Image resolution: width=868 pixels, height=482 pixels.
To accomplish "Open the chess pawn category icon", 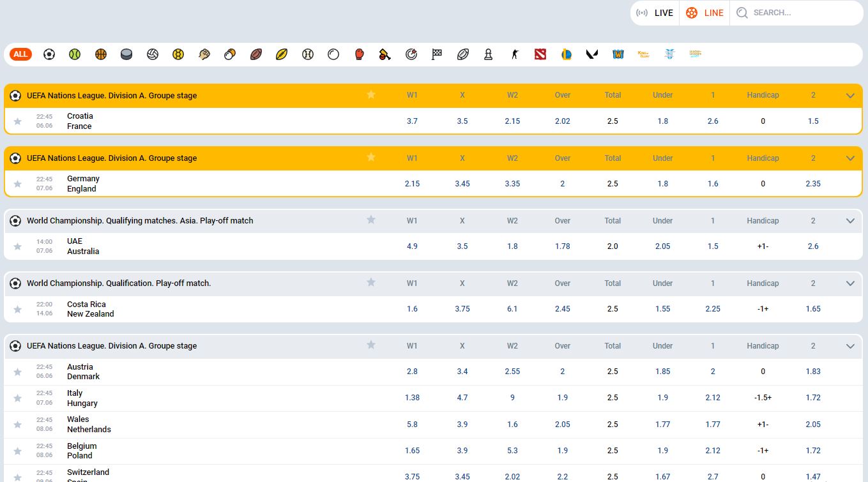I will 488,54.
